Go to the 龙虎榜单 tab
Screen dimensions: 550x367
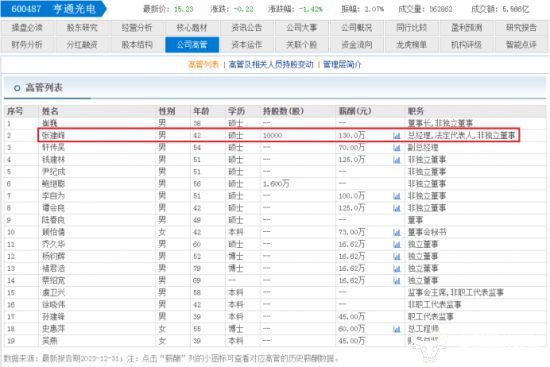(411, 45)
